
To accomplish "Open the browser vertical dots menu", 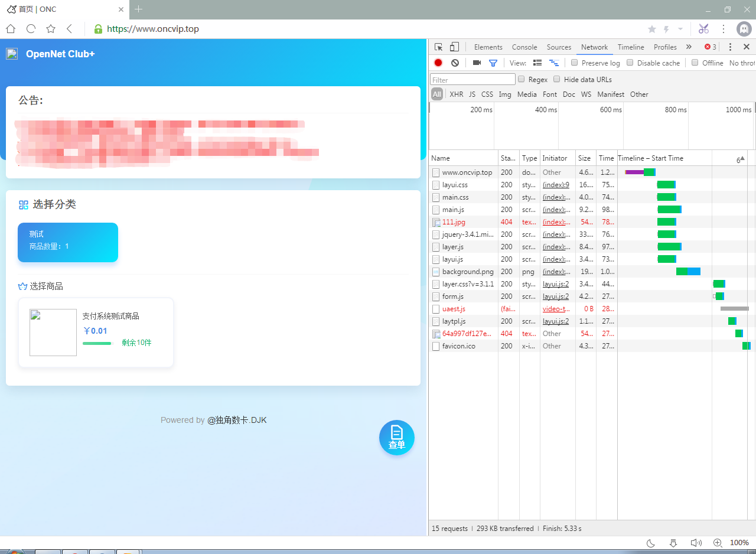I will [x=724, y=29].
